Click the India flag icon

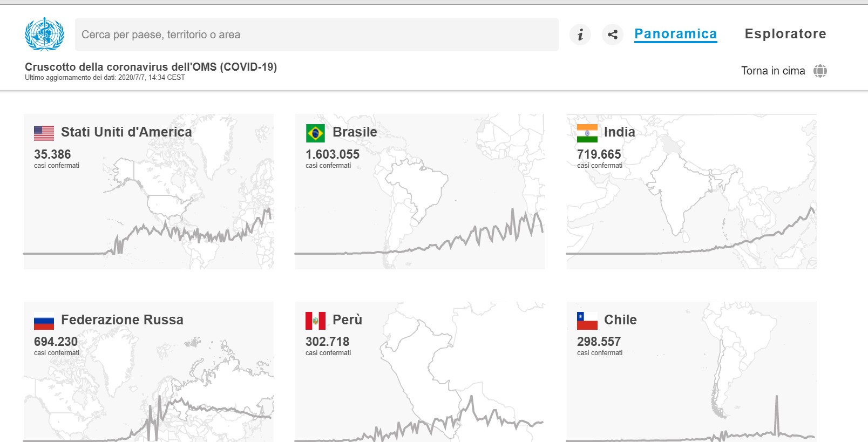pos(587,133)
